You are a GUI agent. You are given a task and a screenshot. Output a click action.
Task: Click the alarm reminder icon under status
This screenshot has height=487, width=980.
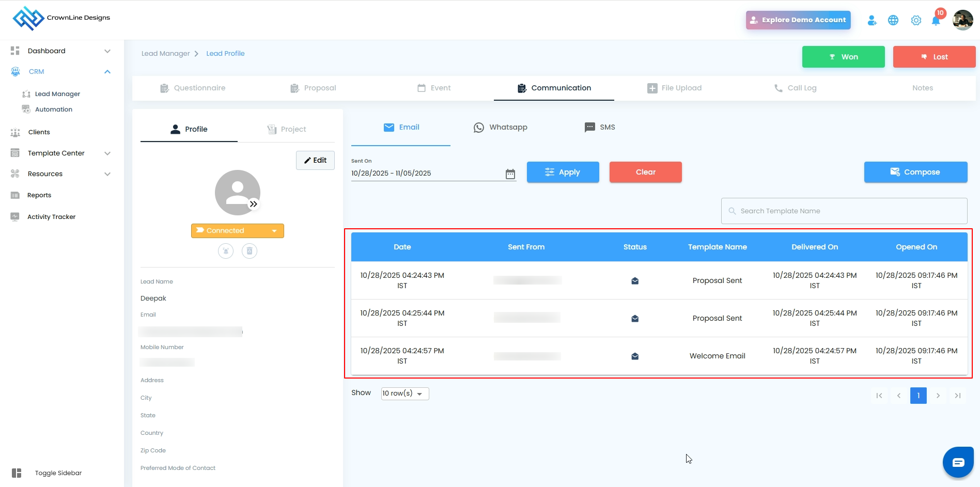tap(226, 251)
